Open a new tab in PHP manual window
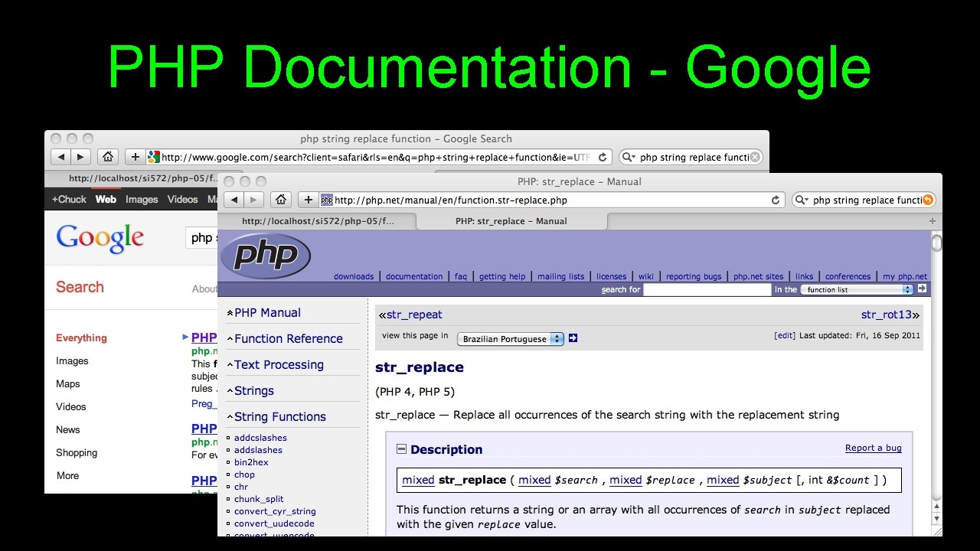980x551 pixels. (x=932, y=221)
